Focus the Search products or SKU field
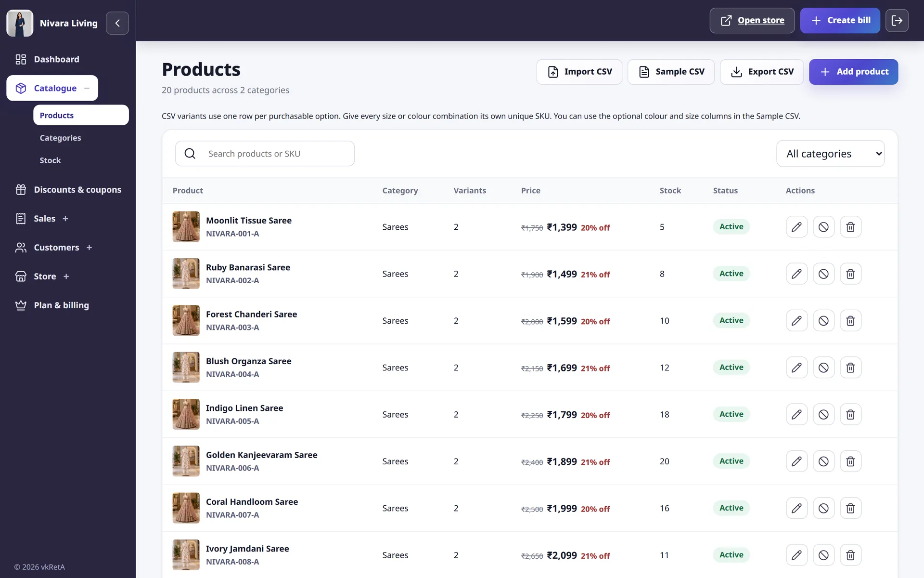Screen dimensions: 924x578 [265, 154]
